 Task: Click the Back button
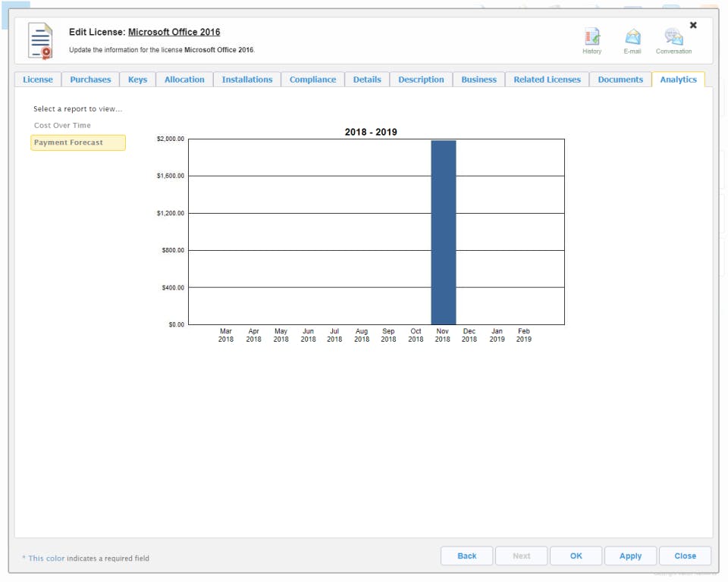466,555
